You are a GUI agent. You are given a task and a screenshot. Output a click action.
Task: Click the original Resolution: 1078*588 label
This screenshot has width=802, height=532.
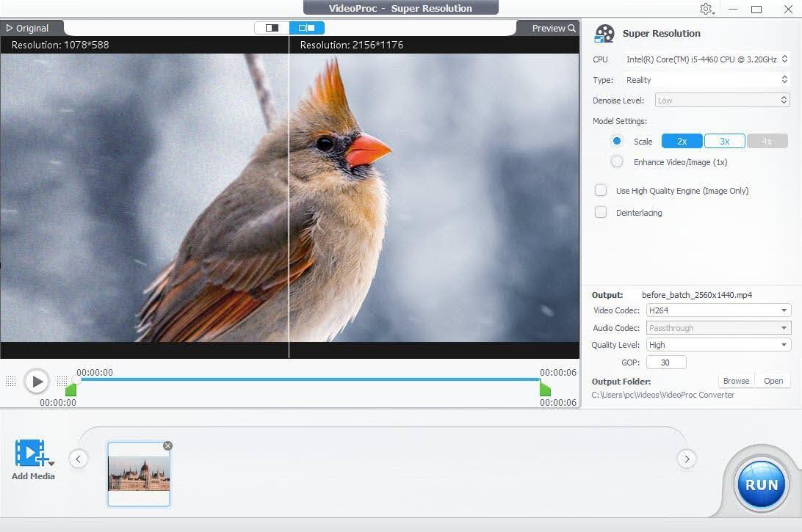tap(60, 45)
